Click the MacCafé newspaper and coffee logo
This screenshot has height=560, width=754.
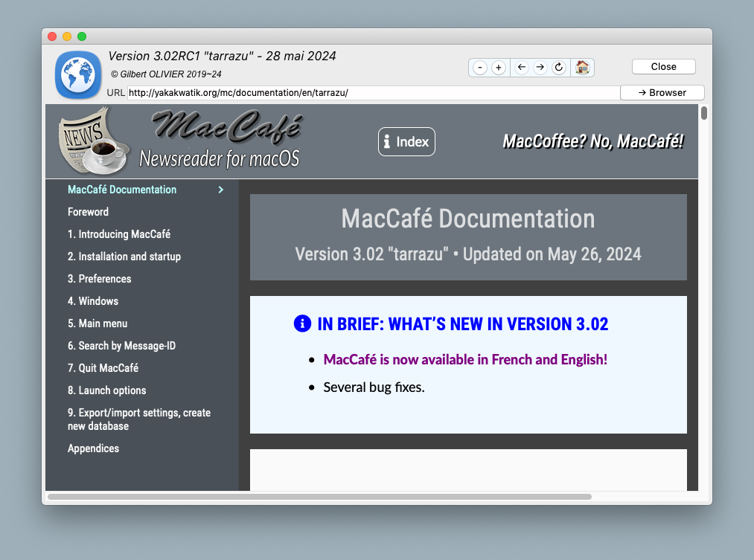(93, 141)
